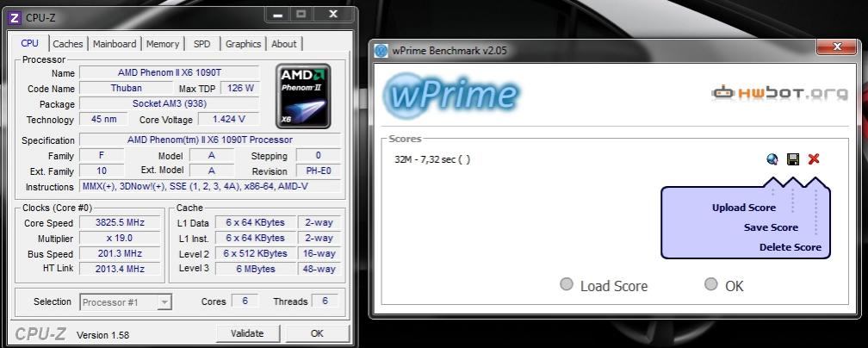Click the wPrime logo banner
868x348 pixels.
pyautogui.click(x=450, y=94)
